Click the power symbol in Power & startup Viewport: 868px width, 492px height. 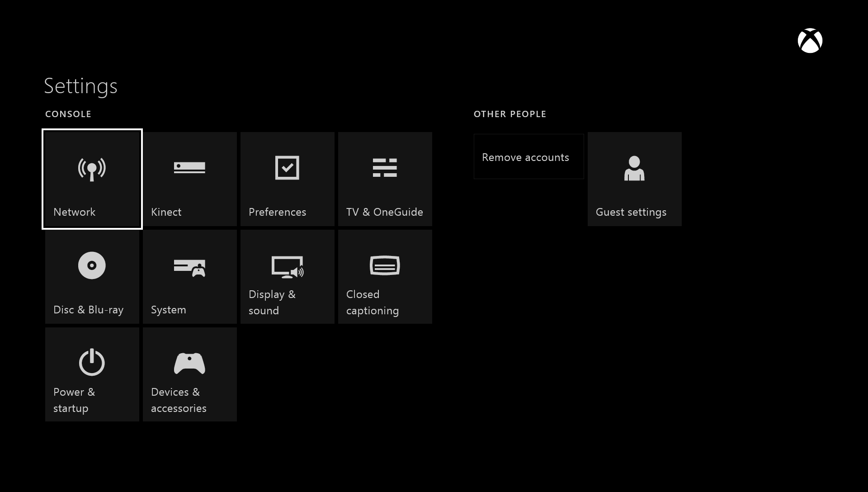click(x=92, y=363)
